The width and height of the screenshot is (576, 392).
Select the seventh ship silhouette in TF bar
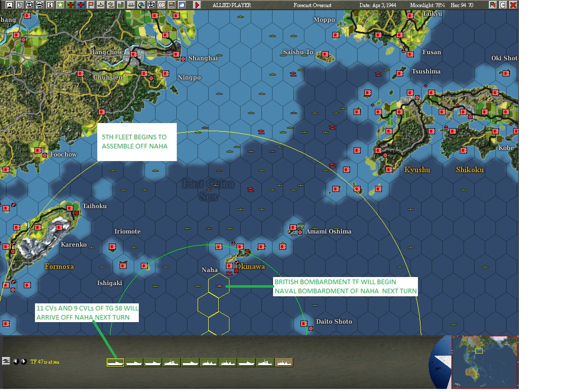point(228,363)
